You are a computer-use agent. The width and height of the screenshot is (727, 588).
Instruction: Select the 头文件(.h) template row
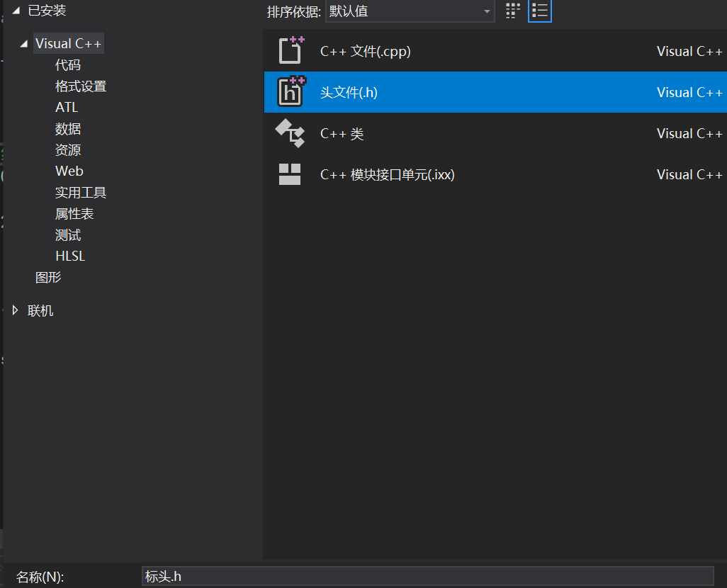[x=495, y=92]
